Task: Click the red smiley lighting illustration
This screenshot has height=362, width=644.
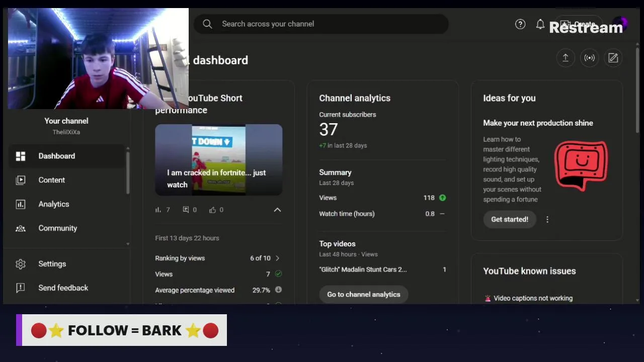Action: pyautogui.click(x=581, y=165)
